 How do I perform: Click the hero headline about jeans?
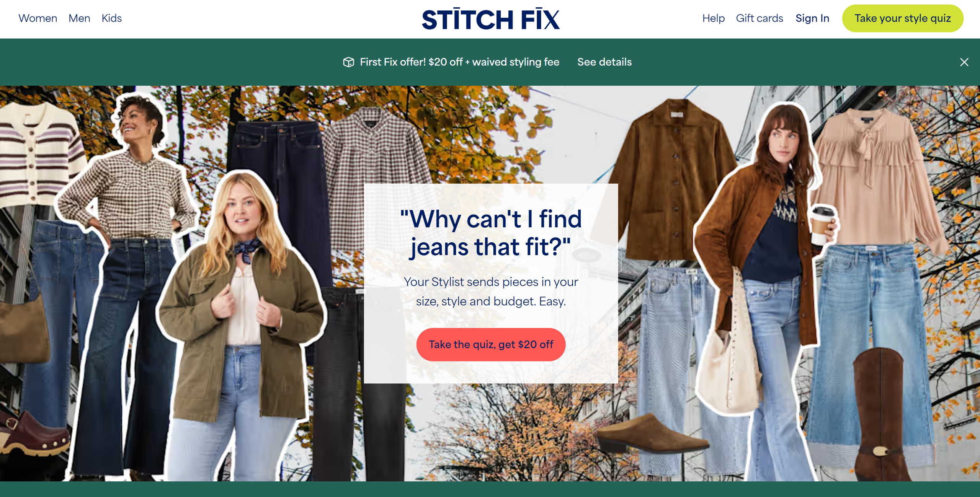(x=490, y=233)
